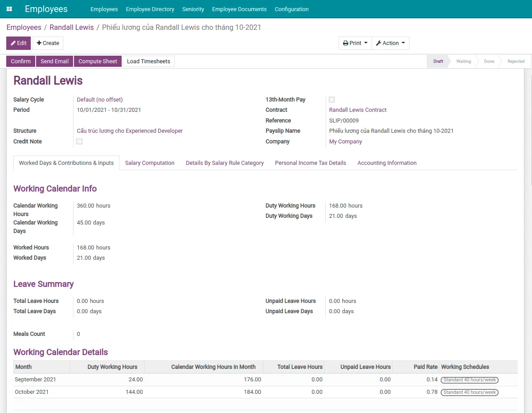Viewport: 532px width, 413px height.
Task: Click the September 2021 Standard 40 hours/week tag
Action: point(469,380)
